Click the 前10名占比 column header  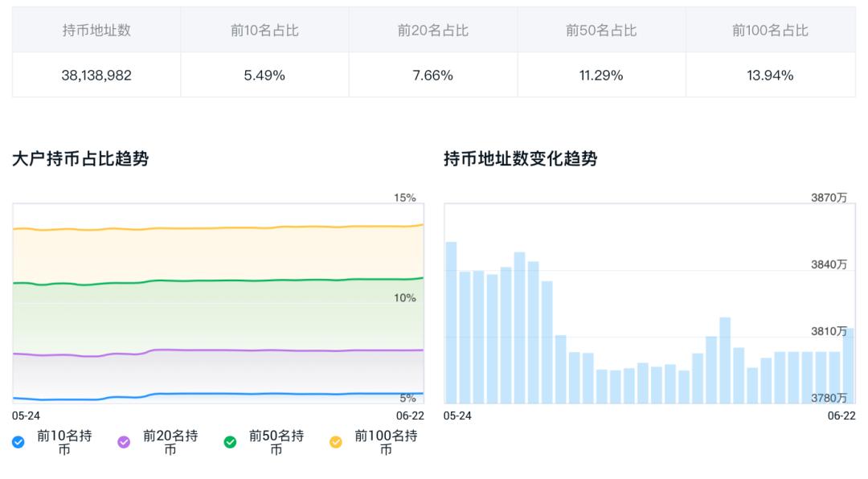pos(264,31)
